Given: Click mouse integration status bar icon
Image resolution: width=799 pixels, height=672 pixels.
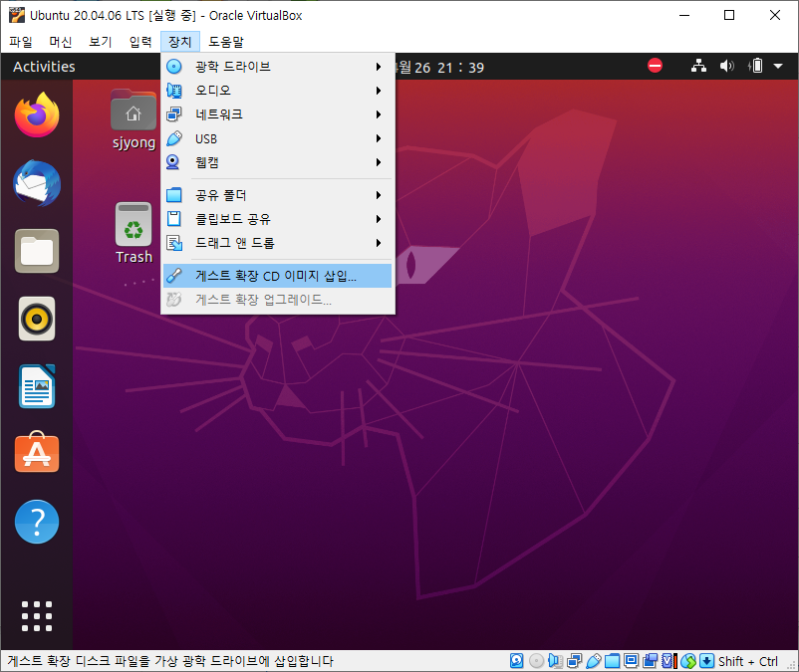Looking at the screenshot, I should click(688, 661).
